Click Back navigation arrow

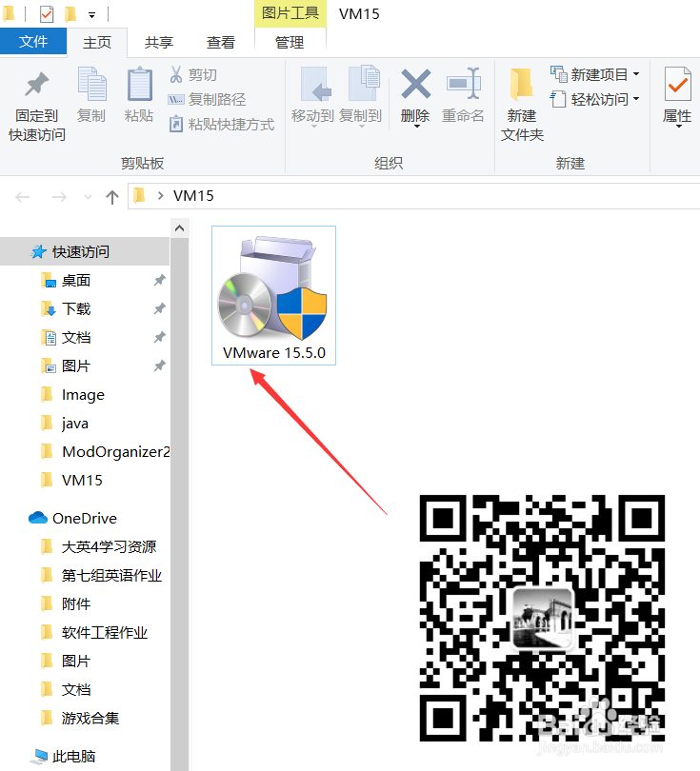tap(23, 197)
